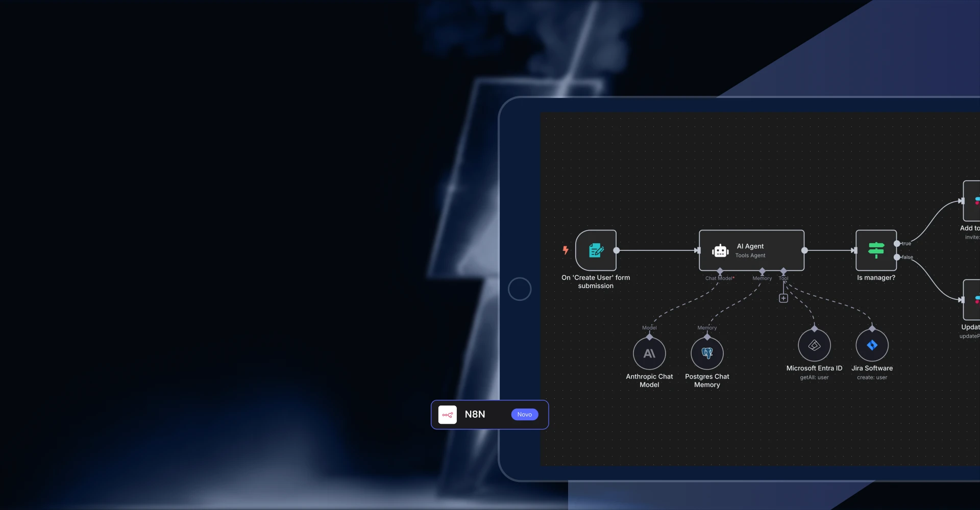Screen dimensions: 980x510
Task: Select the Jira Software tool node
Action: coord(872,345)
